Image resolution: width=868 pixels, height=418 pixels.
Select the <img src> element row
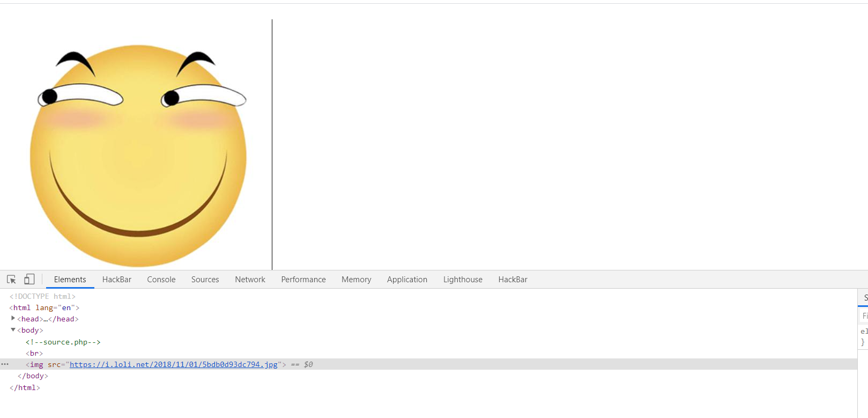(x=428, y=364)
